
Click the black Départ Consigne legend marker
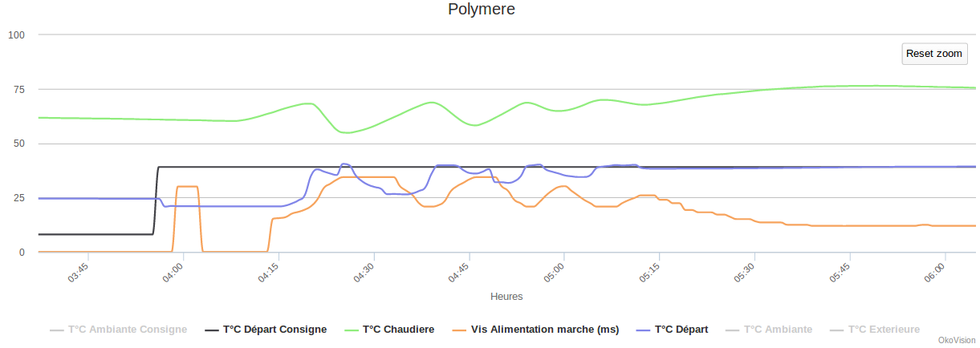point(212,330)
